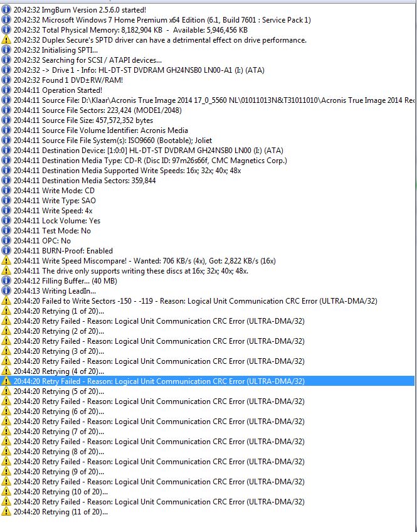The image size is (417, 532).
Task: Click info icon next to 'Lock Volume: Yes'
Action: point(6,221)
